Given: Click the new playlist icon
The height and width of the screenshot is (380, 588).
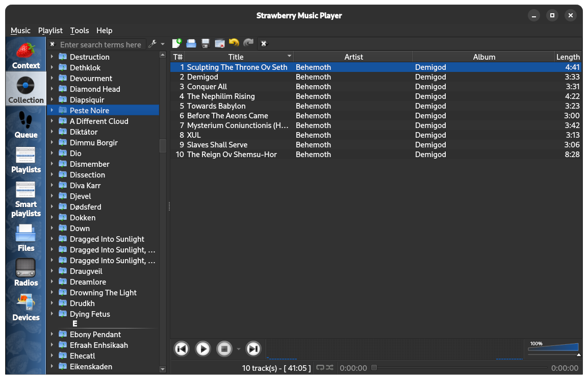Looking at the screenshot, I should click(x=177, y=44).
